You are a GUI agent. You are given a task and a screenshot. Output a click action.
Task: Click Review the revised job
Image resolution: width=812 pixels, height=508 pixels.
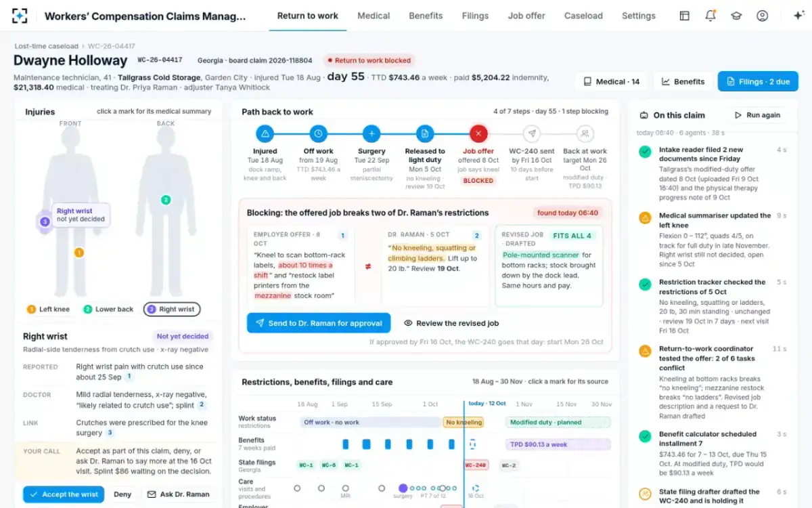click(x=451, y=323)
